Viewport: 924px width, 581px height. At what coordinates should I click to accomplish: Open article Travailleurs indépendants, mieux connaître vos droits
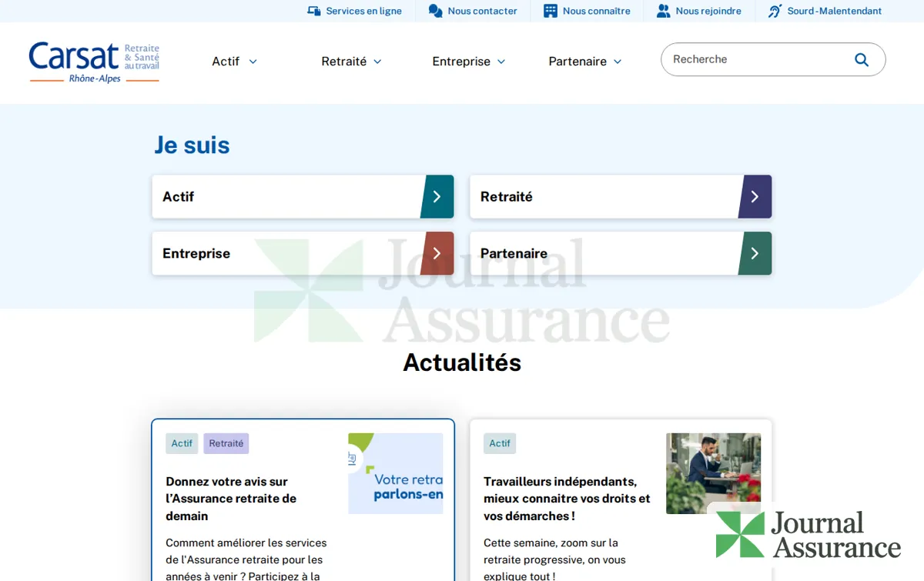tap(567, 499)
